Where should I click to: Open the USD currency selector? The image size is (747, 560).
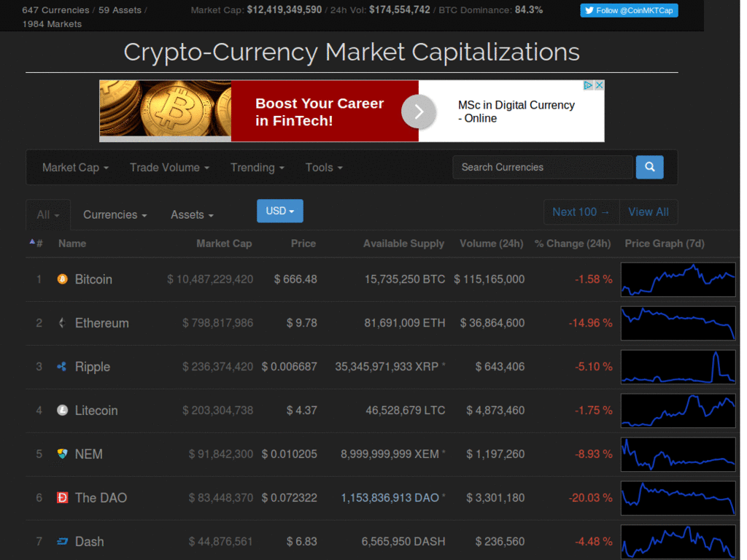(279, 211)
